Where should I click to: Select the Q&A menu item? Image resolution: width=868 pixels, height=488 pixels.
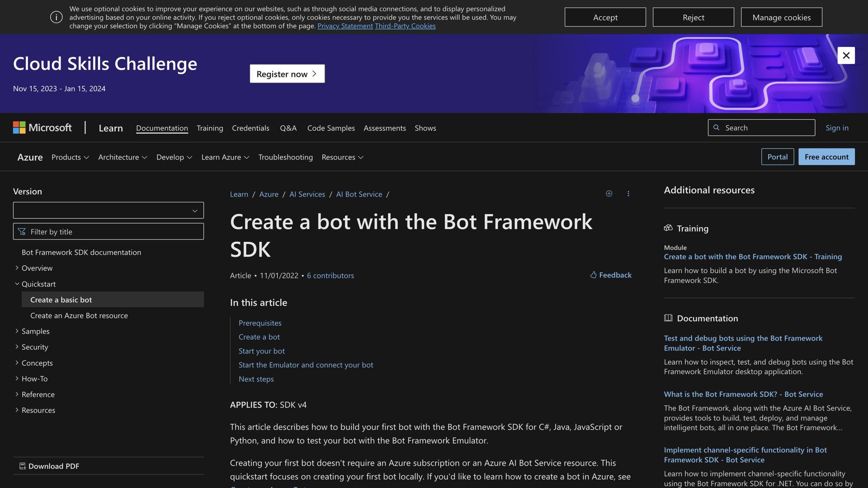tap(288, 128)
